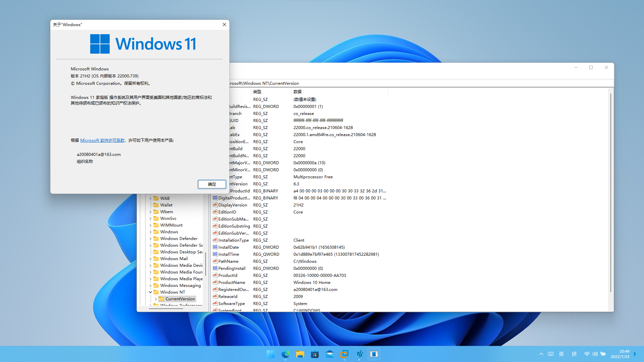Show hidden system tray icons
The image size is (644, 362).
coord(541,354)
